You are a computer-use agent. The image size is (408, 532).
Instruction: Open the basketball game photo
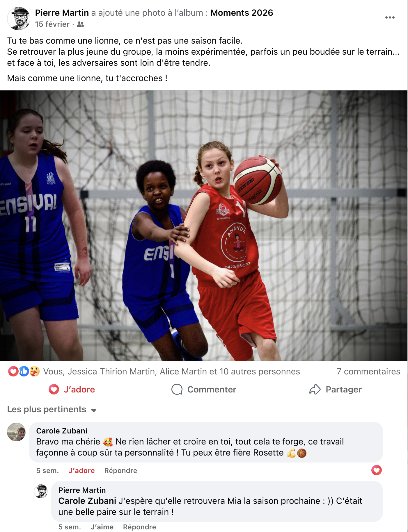pyautogui.click(x=204, y=226)
